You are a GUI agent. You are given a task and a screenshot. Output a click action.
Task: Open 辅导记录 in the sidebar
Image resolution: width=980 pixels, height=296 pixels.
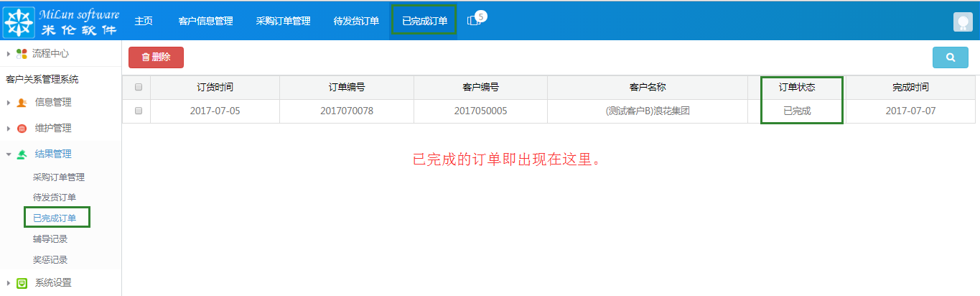50,239
